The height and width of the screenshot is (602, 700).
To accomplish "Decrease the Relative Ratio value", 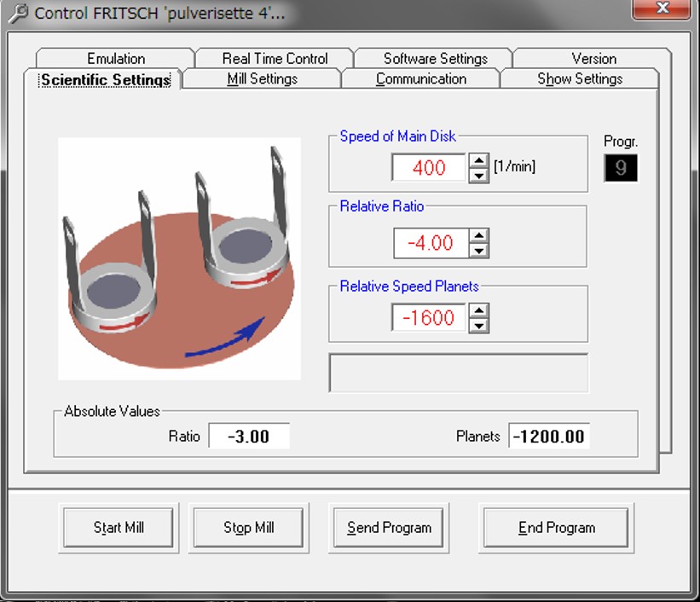I will click(x=479, y=250).
